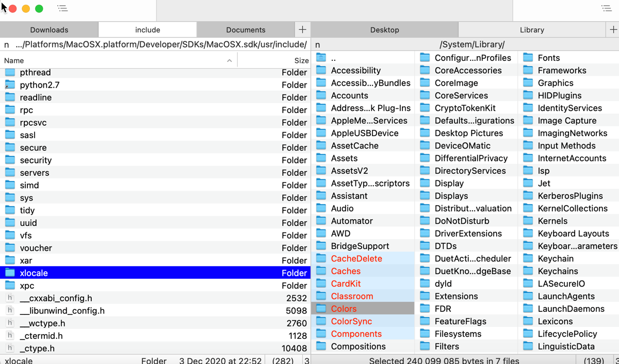Select the Desktop Pictures folder name

point(469,133)
